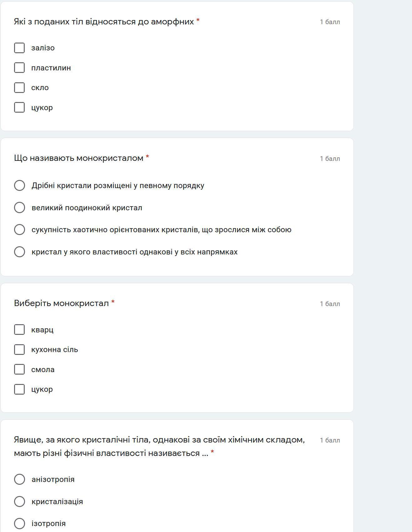Viewport: 412px width, 532px height.
Task: Select 'сукупність хаотично орієнтованих кристалів' radio option
Action: tap(19, 229)
